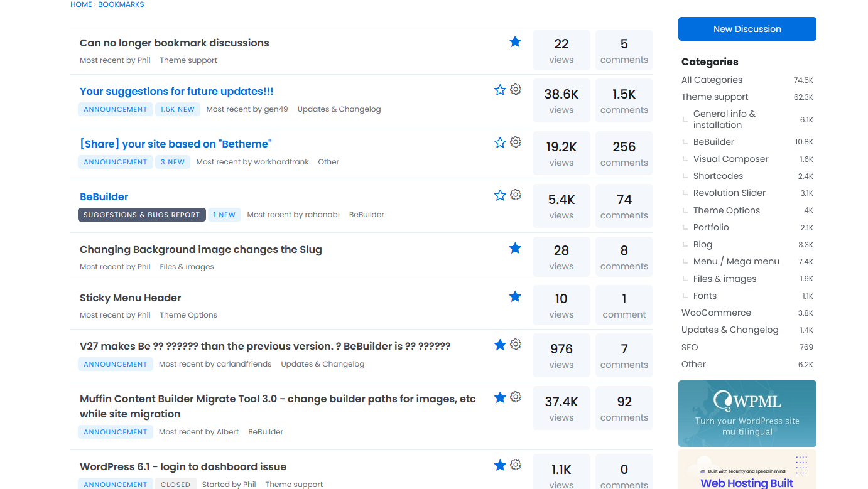Open the WooCommerce category

[x=716, y=313]
